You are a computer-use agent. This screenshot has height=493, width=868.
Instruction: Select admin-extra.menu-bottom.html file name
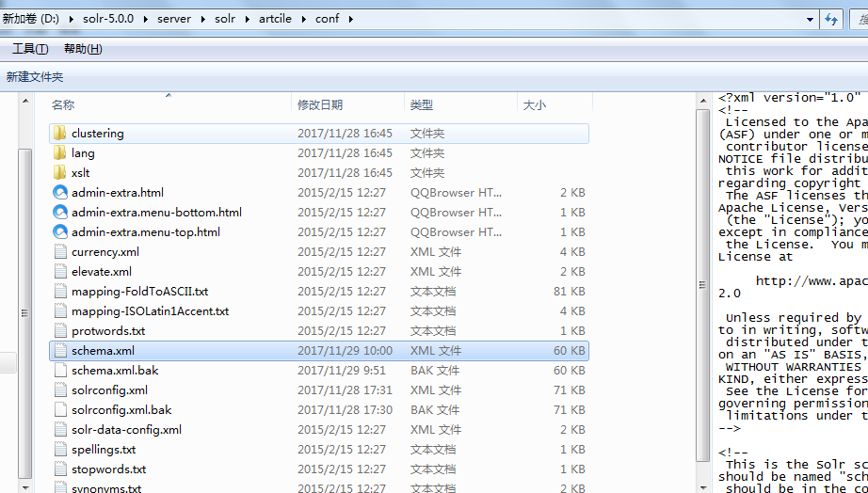[156, 213]
